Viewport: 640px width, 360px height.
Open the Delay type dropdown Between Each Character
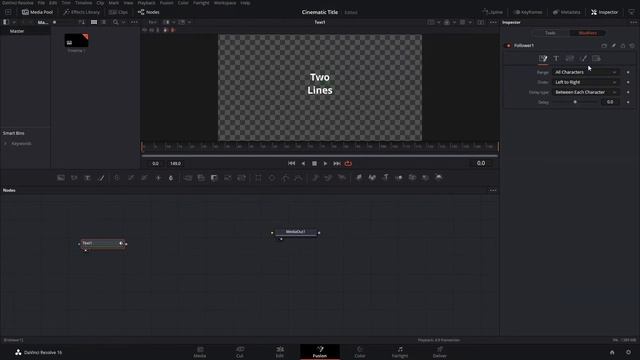586,92
